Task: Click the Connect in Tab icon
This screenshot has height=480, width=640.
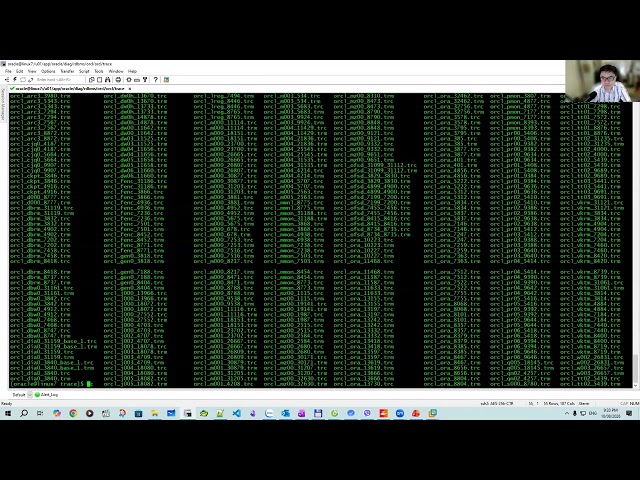Action: 23,80
